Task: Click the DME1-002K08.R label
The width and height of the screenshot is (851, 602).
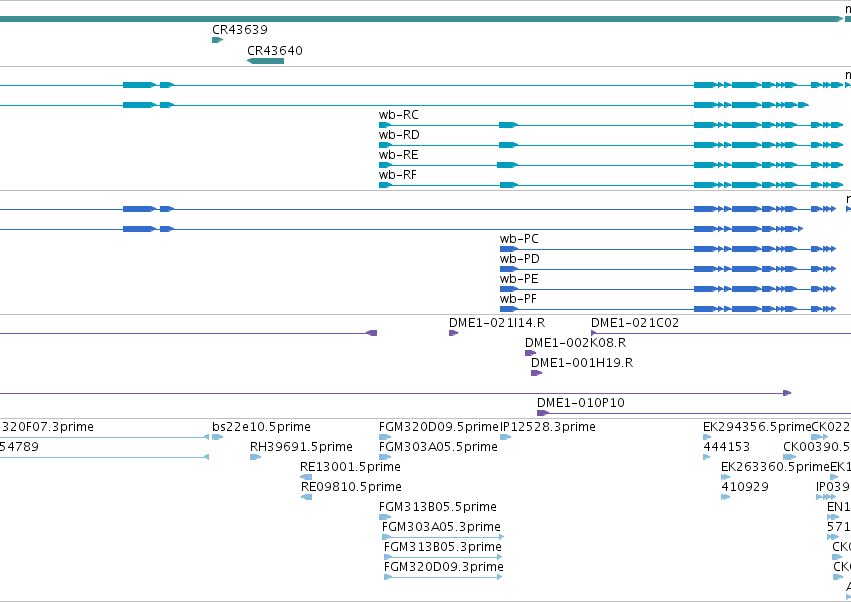Action: tap(575, 343)
